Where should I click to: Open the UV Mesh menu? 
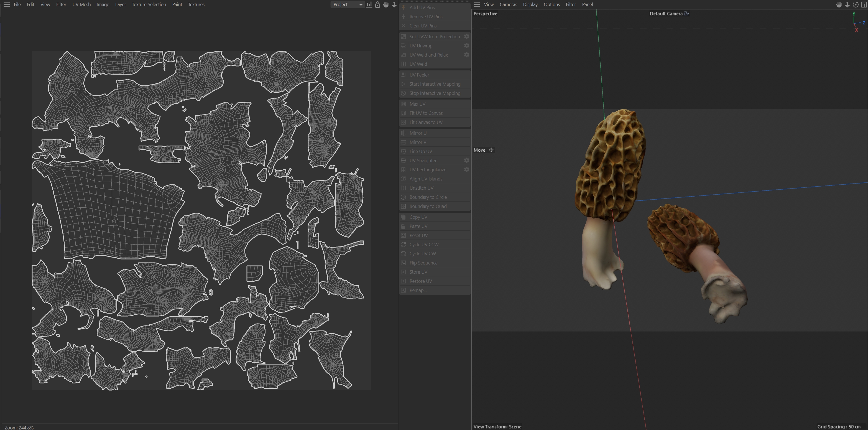(81, 4)
